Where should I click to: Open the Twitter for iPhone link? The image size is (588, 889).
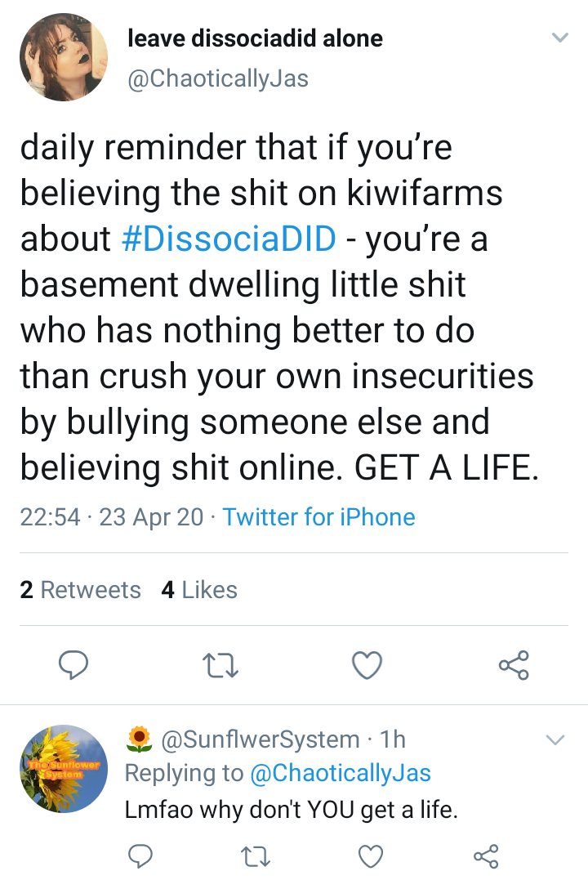(318, 517)
